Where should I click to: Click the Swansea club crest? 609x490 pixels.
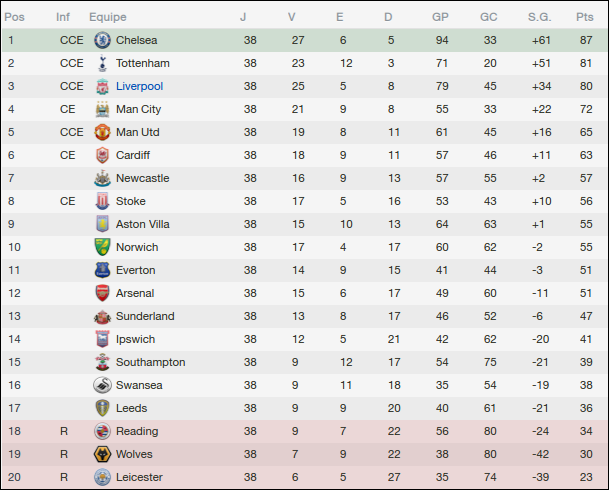pos(101,385)
